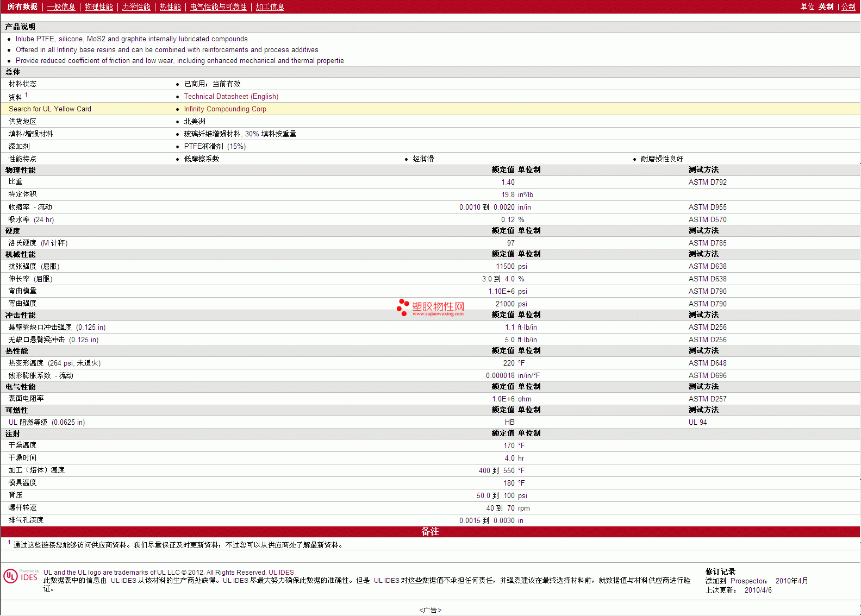Image resolution: width=861 pixels, height=616 pixels.
Task: Click 螺杆转速 row label
Action: (x=22, y=507)
